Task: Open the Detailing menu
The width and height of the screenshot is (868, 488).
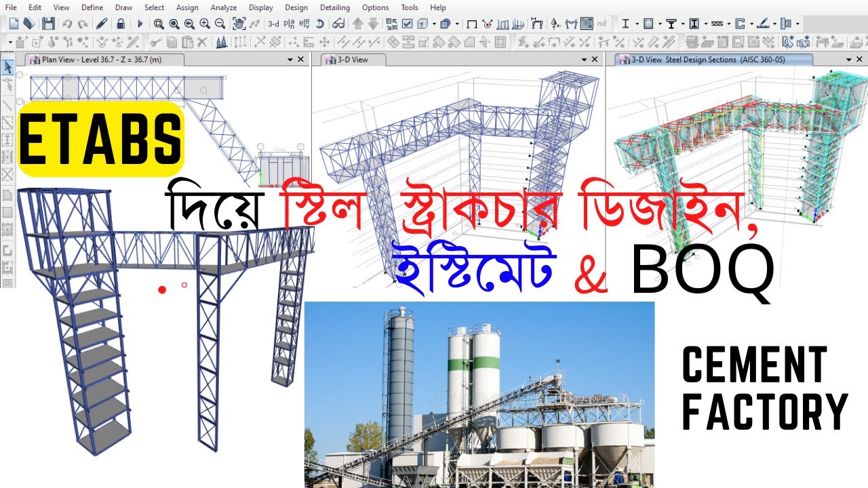Action: click(x=334, y=7)
